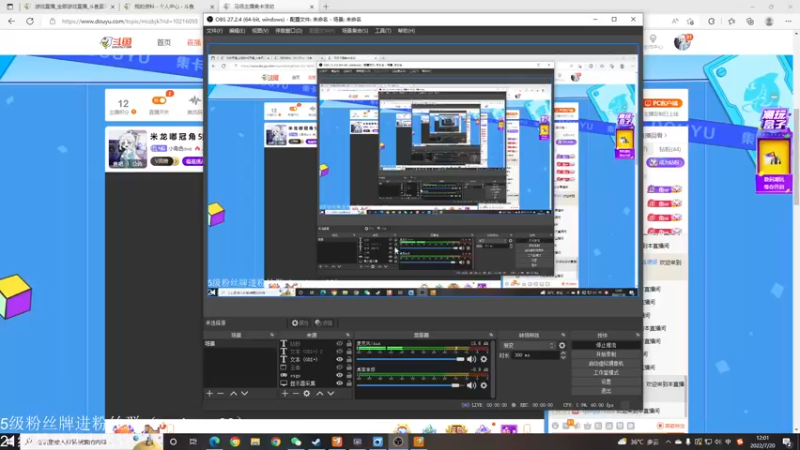Mute the microphone/Aux mixer channel
The width and height of the screenshot is (800, 450).
(x=471, y=359)
